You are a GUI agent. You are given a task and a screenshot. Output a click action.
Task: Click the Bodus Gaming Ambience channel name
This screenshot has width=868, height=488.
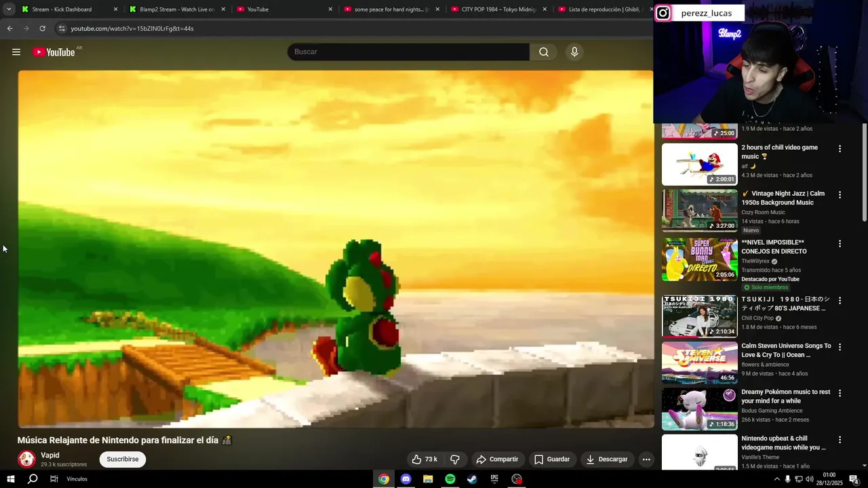pyautogui.click(x=772, y=411)
